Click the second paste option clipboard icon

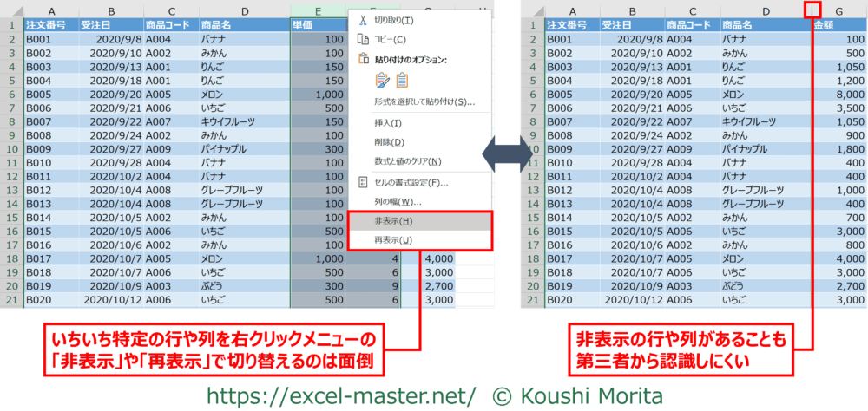click(403, 81)
